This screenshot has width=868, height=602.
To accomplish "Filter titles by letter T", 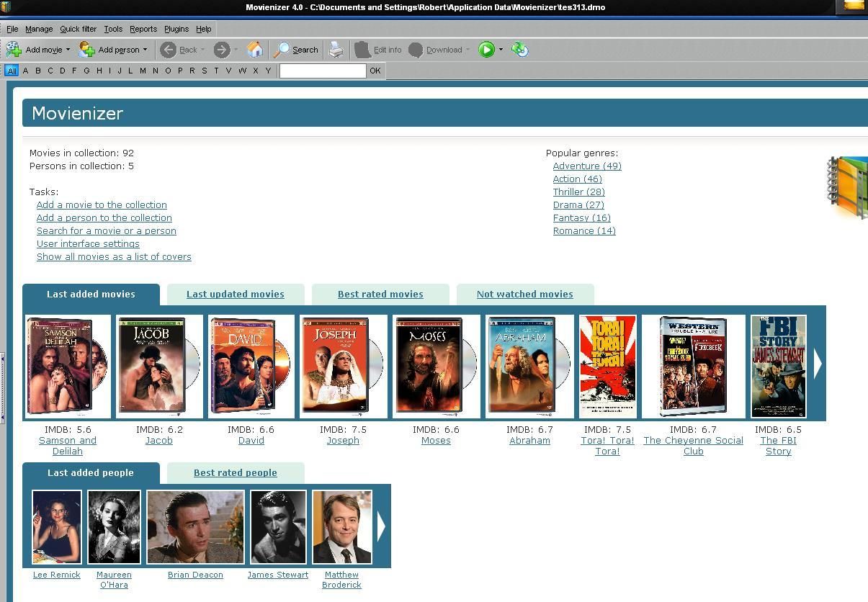I will pos(216,71).
